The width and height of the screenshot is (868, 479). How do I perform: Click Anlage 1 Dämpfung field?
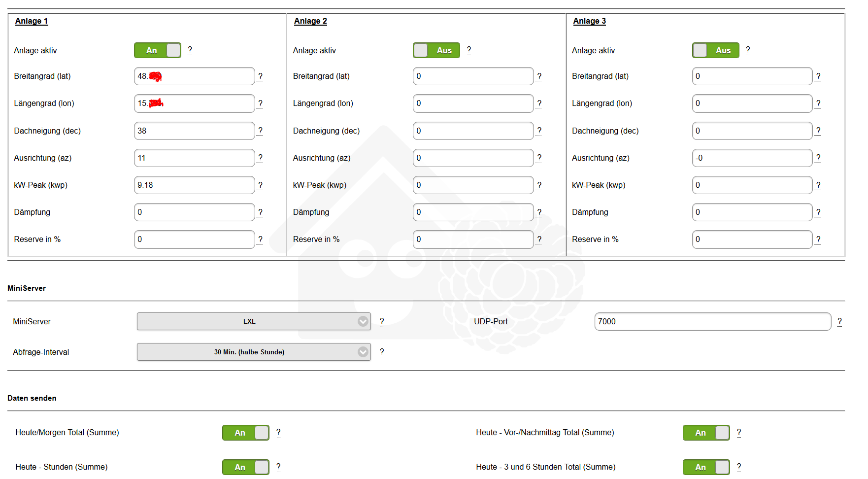(x=195, y=212)
